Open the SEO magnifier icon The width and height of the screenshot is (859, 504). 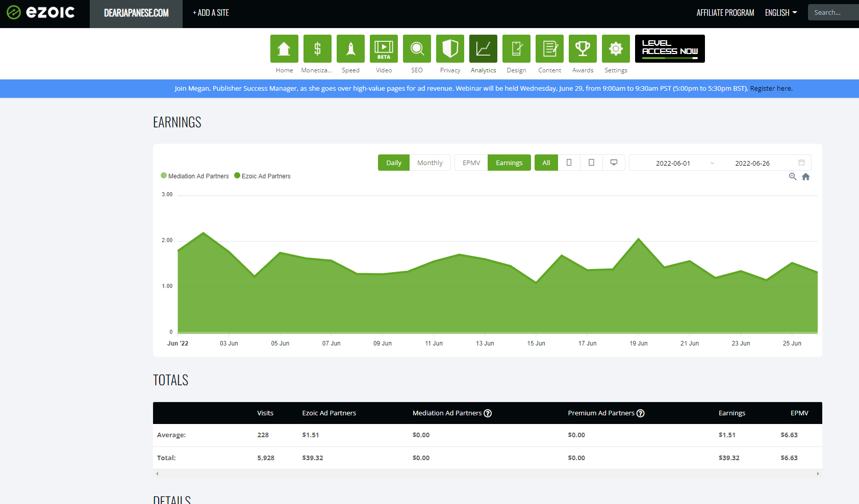click(x=417, y=49)
